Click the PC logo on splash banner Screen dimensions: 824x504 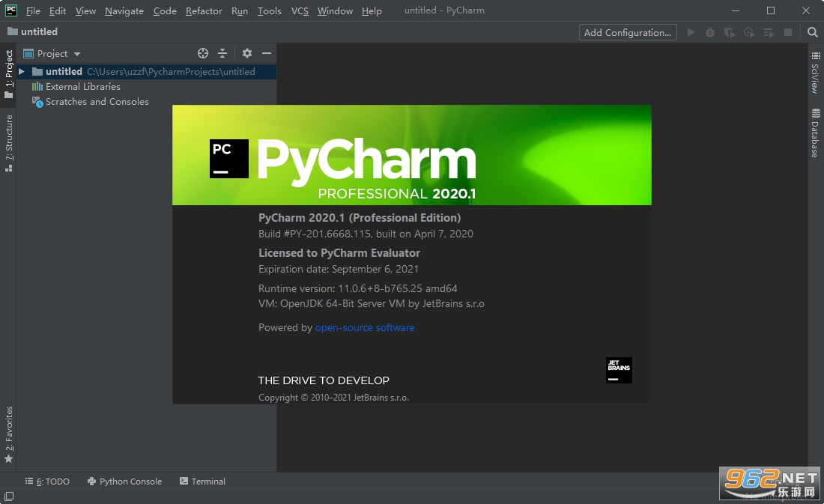(229, 159)
